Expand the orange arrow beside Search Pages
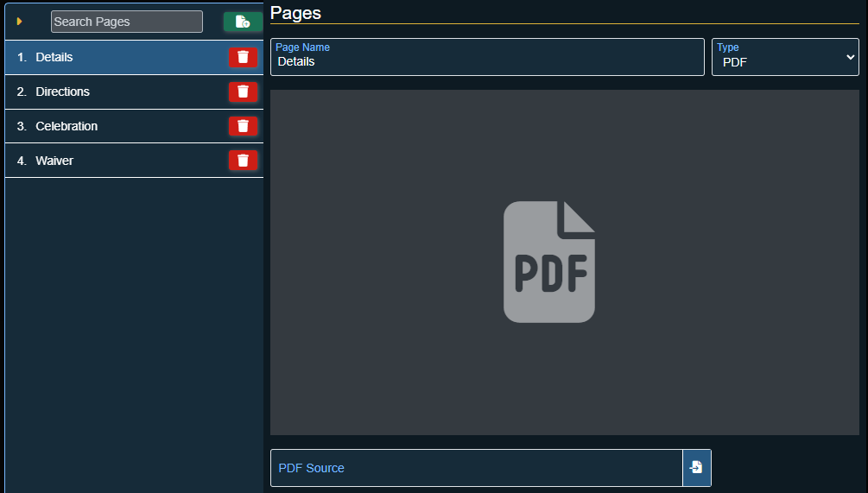868x493 pixels. pyautogui.click(x=20, y=22)
